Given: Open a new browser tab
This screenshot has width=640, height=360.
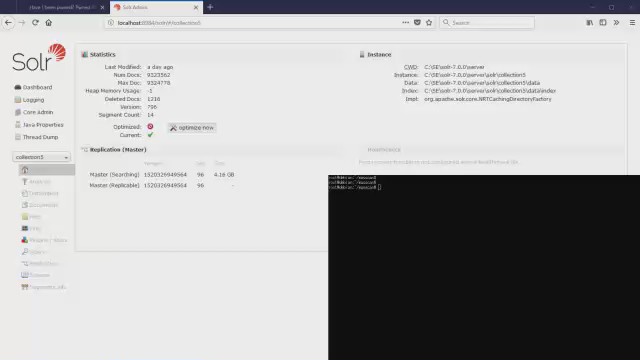Looking at the screenshot, I should coord(210,7).
